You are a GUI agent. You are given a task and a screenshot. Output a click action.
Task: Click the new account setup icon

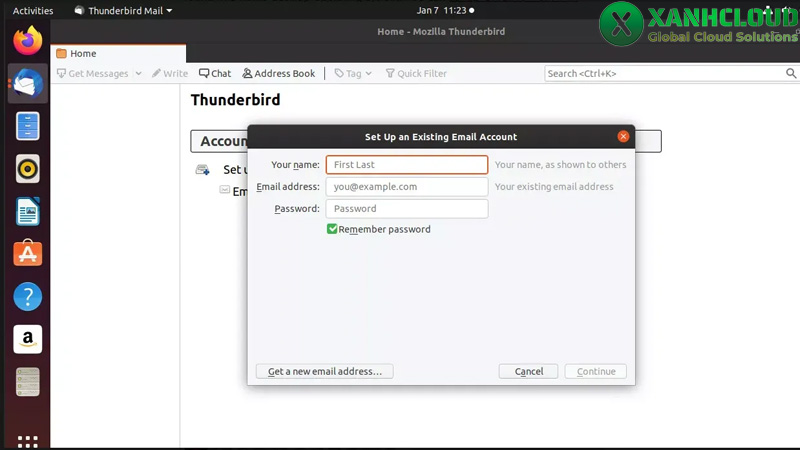[203, 169]
